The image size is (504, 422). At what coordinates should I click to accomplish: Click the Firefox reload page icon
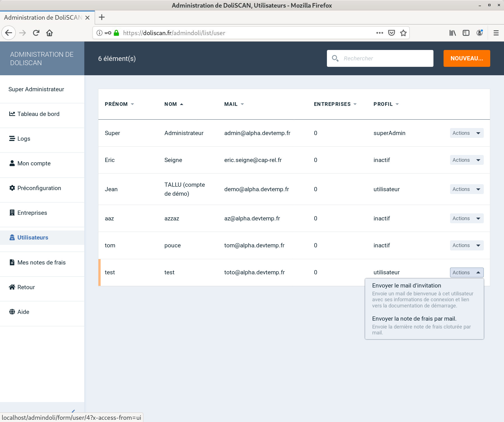click(x=36, y=33)
